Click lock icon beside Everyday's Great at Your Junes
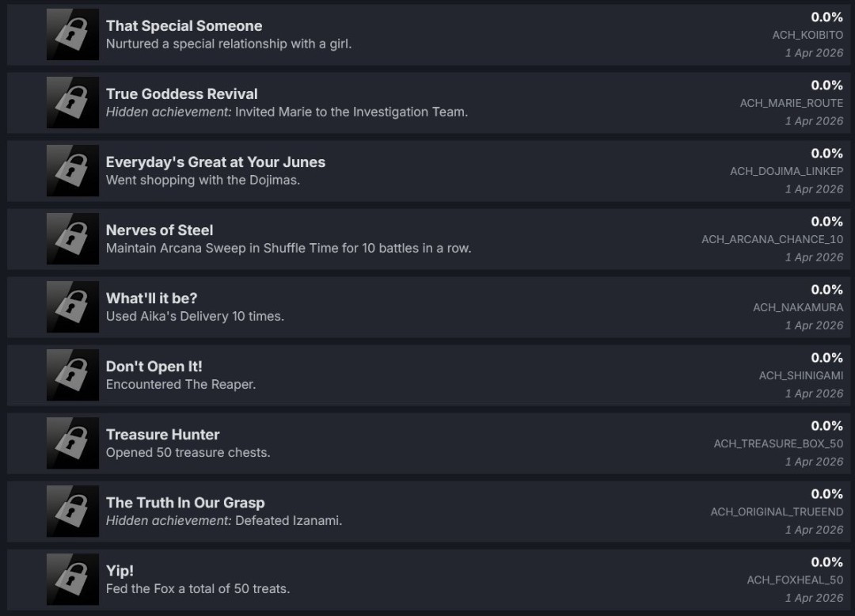 tap(73, 171)
